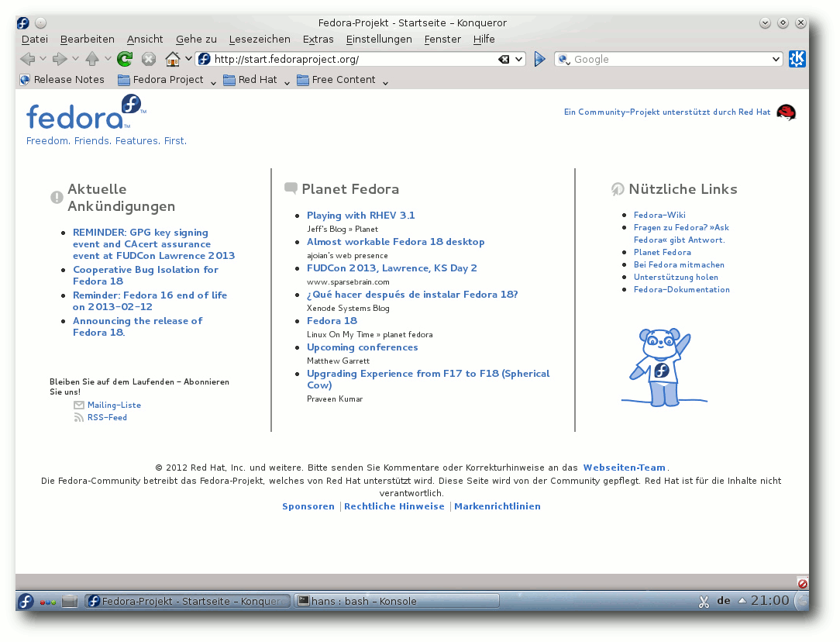The height and width of the screenshot is (642, 840).
Task: Open the RSS-Feed link
Action: pyautogui.click(x=107, y=417)
